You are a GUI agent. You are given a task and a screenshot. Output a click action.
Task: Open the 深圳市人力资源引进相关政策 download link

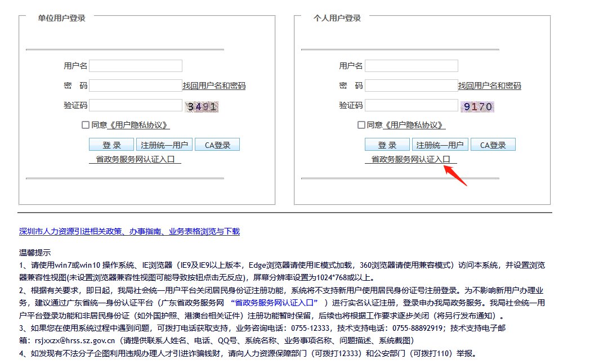tap(129, 231)
